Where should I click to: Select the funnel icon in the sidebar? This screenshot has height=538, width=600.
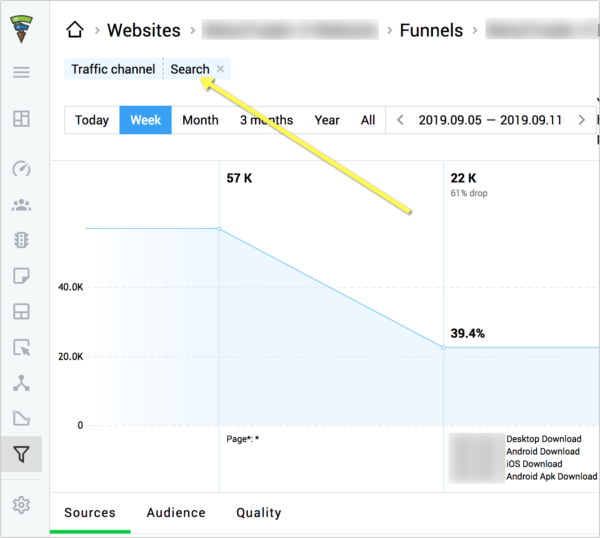tap(21, 455)
